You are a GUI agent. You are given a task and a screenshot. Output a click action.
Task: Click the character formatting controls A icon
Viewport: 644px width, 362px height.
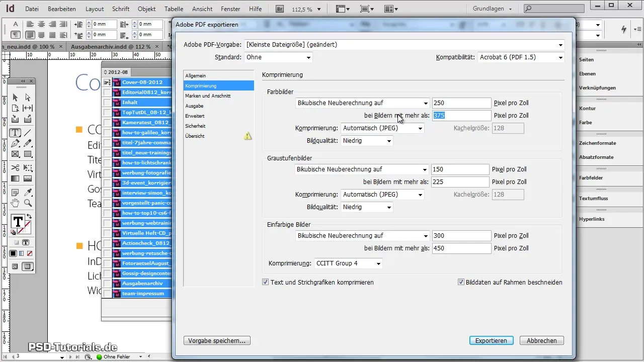[16, 24]
